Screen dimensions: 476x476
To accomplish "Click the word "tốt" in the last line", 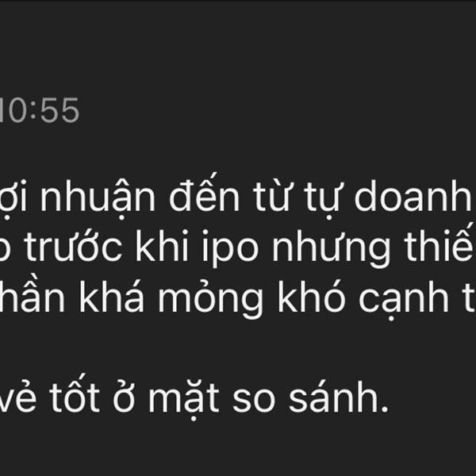I will (x=74, y=393).
